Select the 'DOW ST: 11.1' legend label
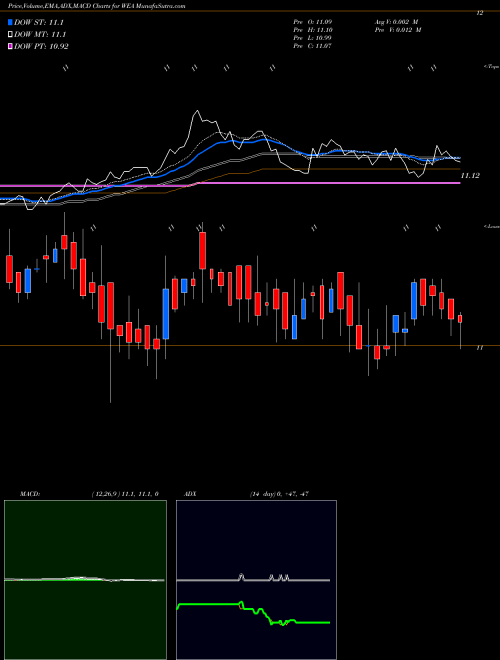Image resolution: width=500 pixels, height=660 pixels. (39, 23)
